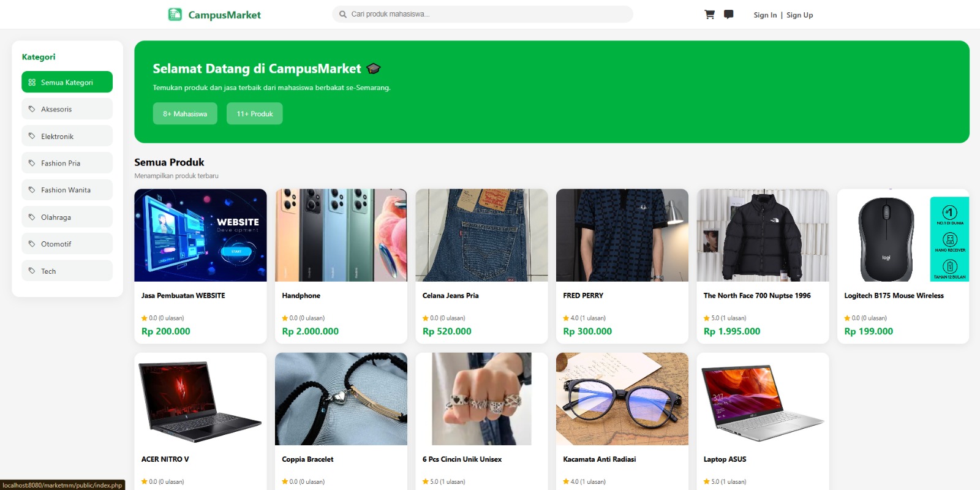980x490 pixels.
Task: Click the tag icon beside Tech
Action: (32, 271)
